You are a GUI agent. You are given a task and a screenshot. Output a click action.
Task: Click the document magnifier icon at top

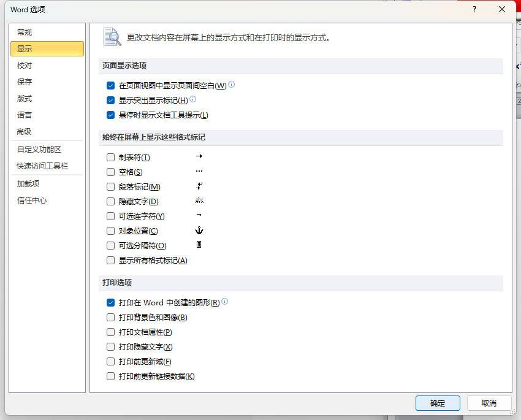coord(112,37)
